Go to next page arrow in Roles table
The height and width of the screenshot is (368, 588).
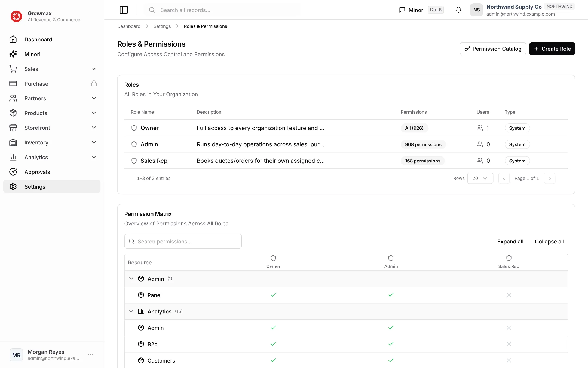coord(550,178)
